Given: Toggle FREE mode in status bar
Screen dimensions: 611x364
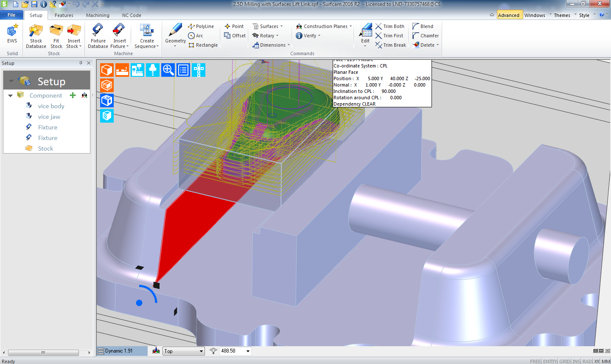Looking at the screenshot, I should [x=535, y=361].
